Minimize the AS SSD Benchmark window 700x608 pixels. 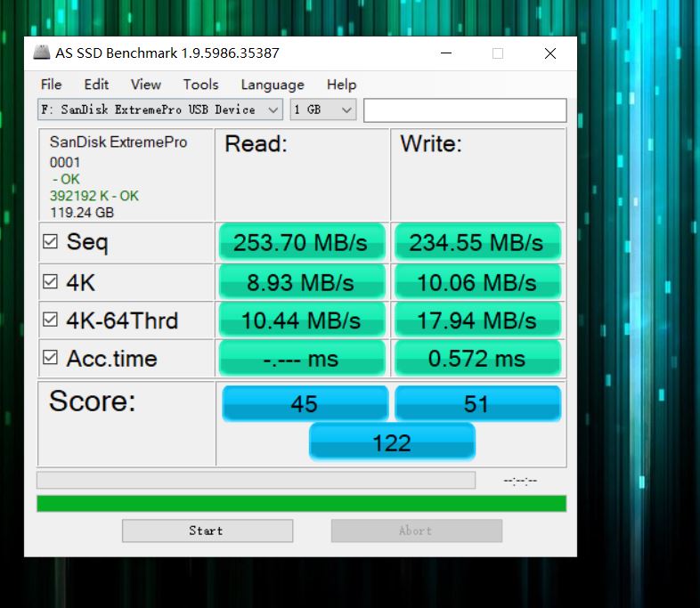coord(446,53)
